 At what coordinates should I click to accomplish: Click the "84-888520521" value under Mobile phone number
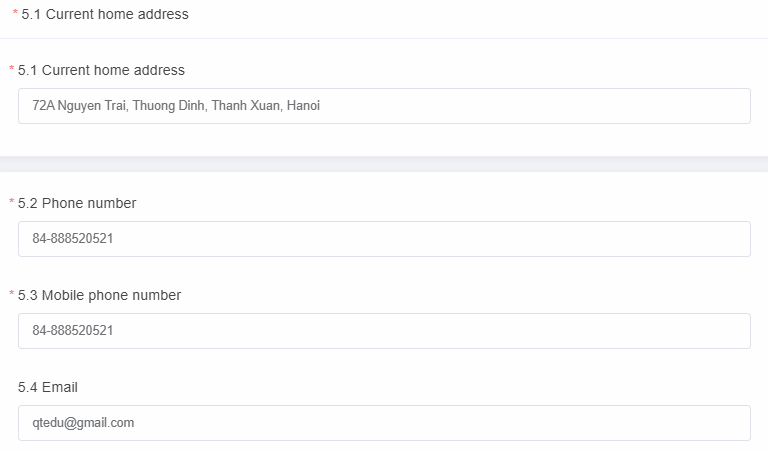(x=72, y=331)
